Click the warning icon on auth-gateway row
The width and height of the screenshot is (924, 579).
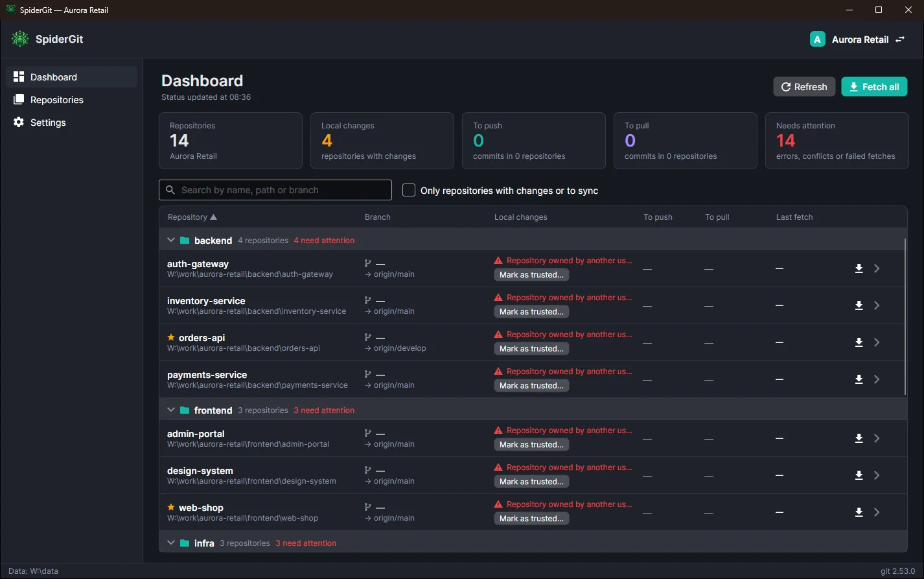[x=498, y=261]
